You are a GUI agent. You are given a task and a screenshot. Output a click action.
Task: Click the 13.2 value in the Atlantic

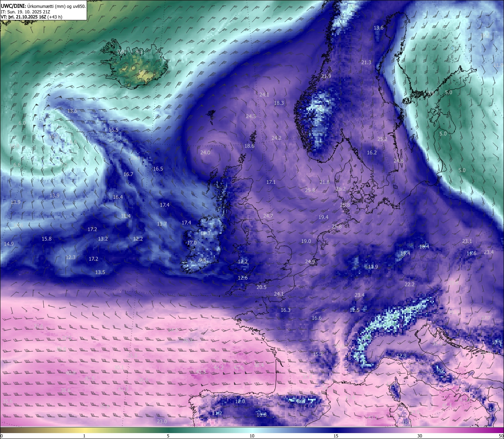click(x=103, y=239)
